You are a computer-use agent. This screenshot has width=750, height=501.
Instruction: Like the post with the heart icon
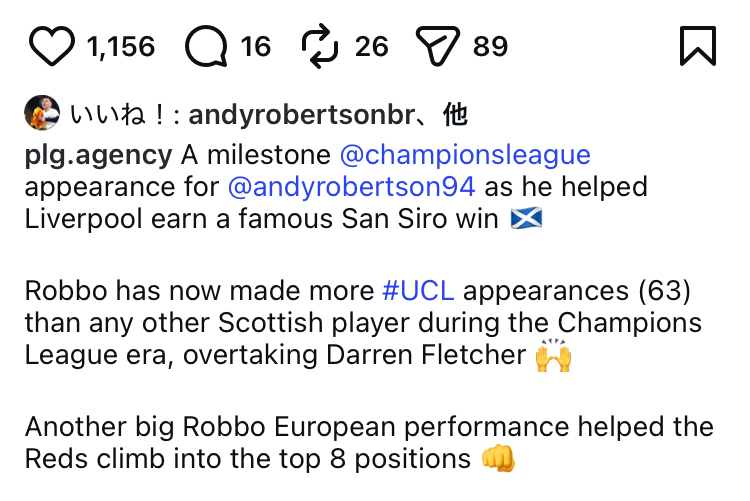pyautogui.click(x=53, y=46)
